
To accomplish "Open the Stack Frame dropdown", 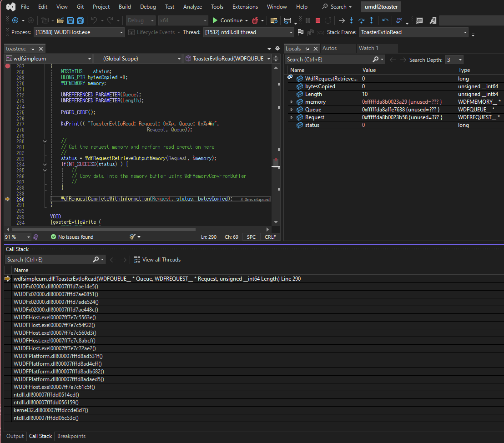I will tap(465, 32).
